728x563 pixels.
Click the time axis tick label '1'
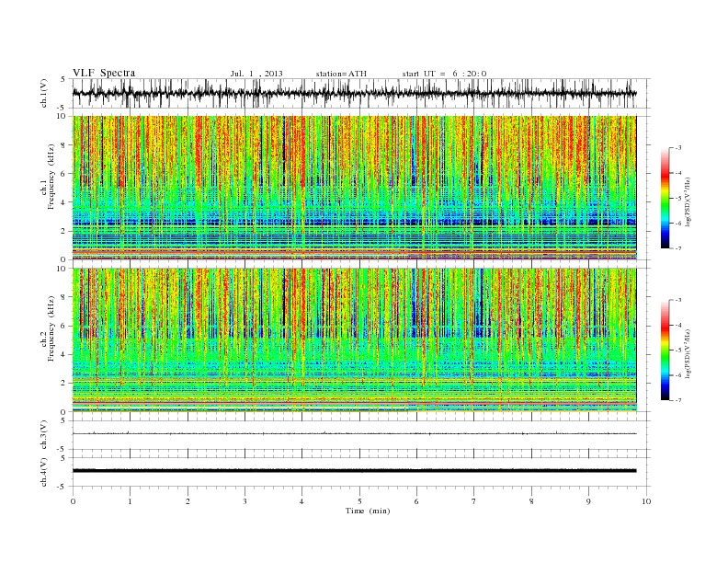(x=130, y=501)
